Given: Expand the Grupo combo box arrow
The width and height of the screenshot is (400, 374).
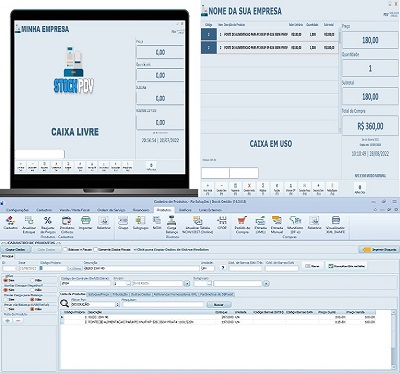Looking at the screenshot, I should (x=187, y=284).
